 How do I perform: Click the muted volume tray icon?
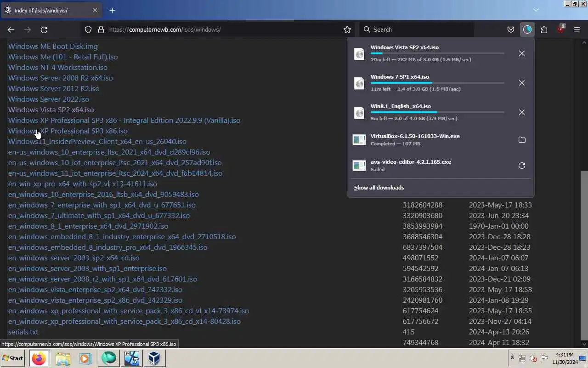click(533, 358)
